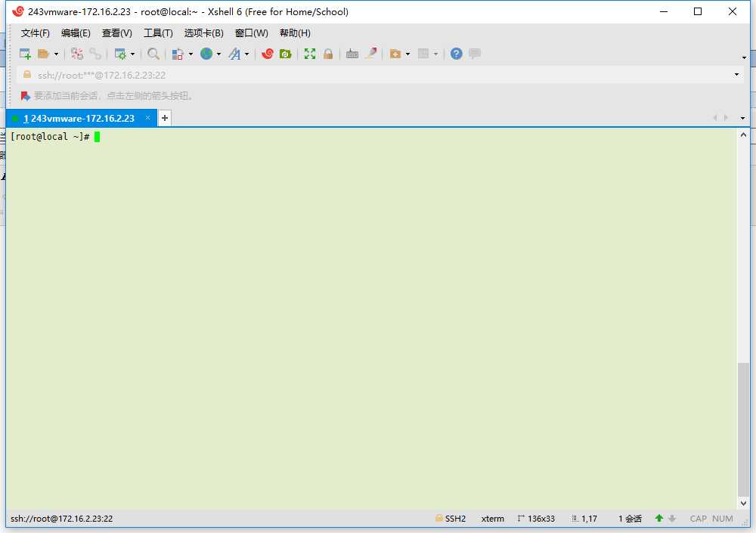Click the terminal scrollbar down arrow
Image resolution: width=756 pixels, height=533 pixels.
743,503
